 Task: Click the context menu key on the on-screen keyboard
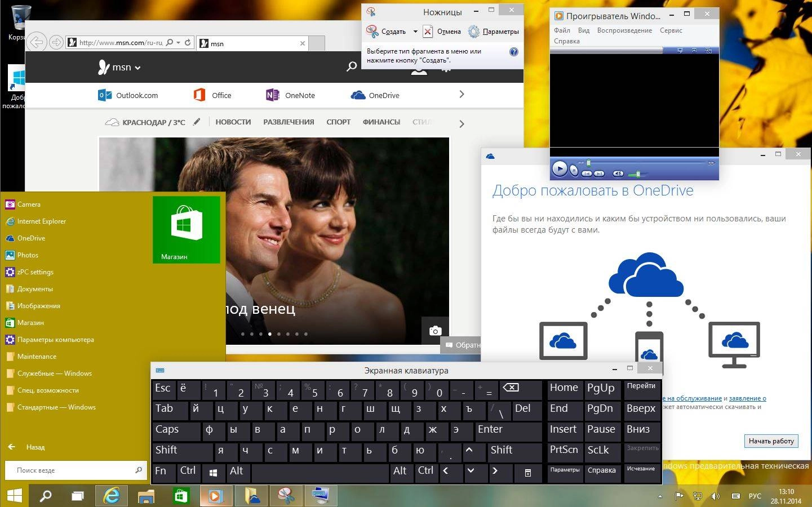click(528, 473)
